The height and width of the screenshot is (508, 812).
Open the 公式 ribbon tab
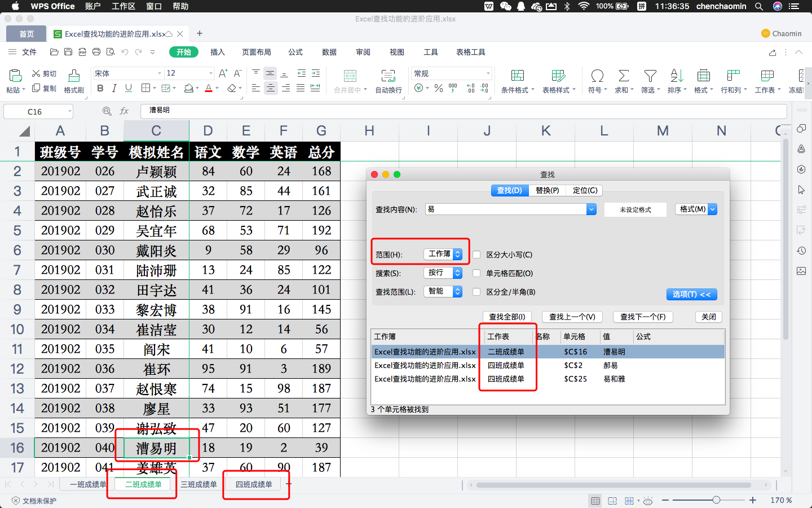[x=295, y=52]
